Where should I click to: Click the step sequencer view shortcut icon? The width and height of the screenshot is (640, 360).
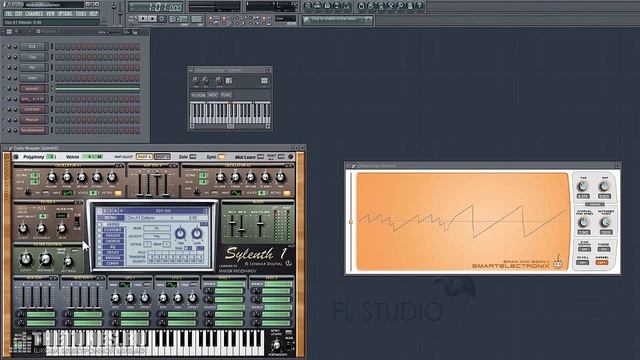318,6
